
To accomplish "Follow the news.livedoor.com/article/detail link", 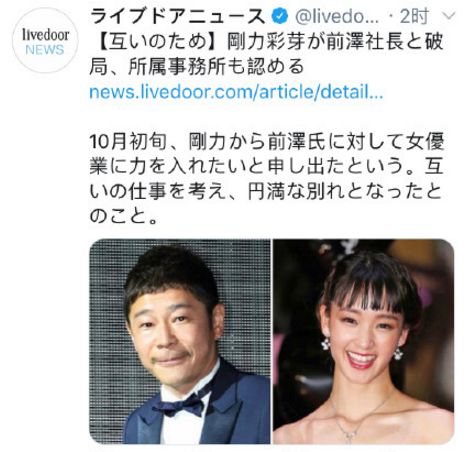I will click(236, 92).
